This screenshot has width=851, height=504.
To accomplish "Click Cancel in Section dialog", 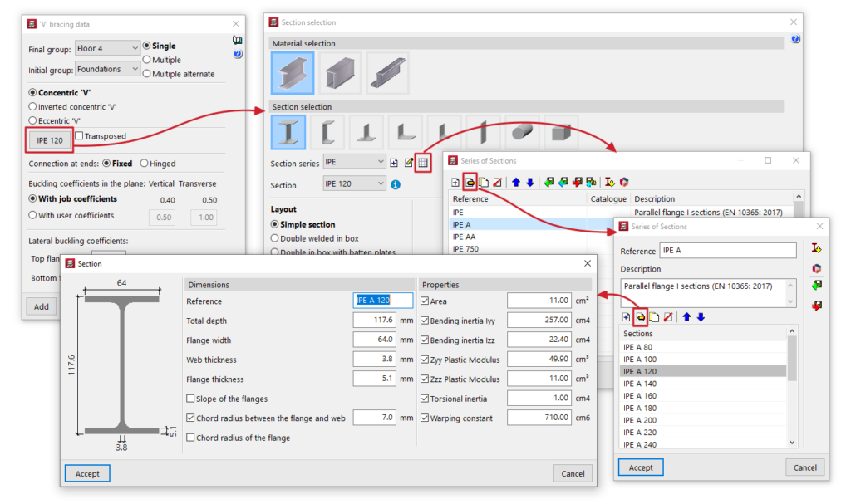I will pos(573,473).
